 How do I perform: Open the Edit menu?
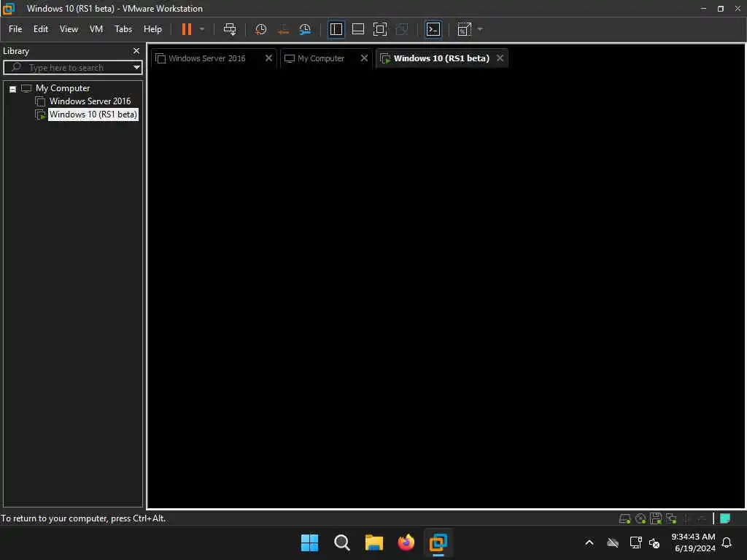click(x=41, y=29)
